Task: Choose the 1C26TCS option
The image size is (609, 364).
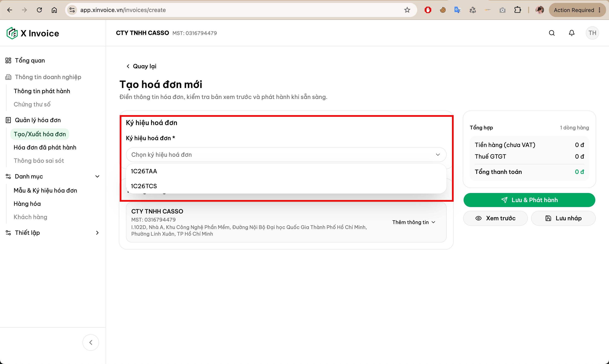Action: 286,186
